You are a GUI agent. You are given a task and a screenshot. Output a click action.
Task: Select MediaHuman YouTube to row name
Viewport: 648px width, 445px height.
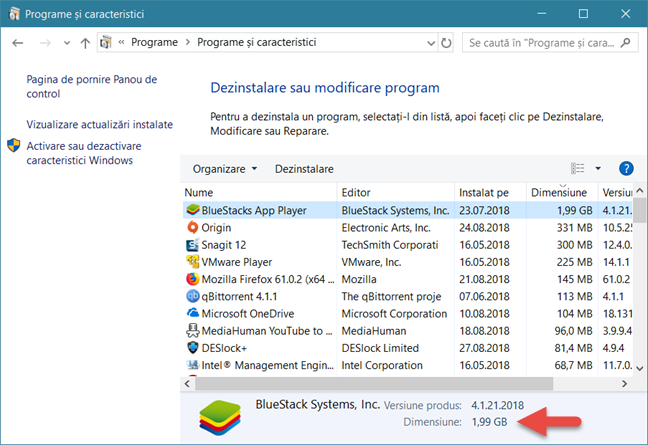tap(267, 331)
